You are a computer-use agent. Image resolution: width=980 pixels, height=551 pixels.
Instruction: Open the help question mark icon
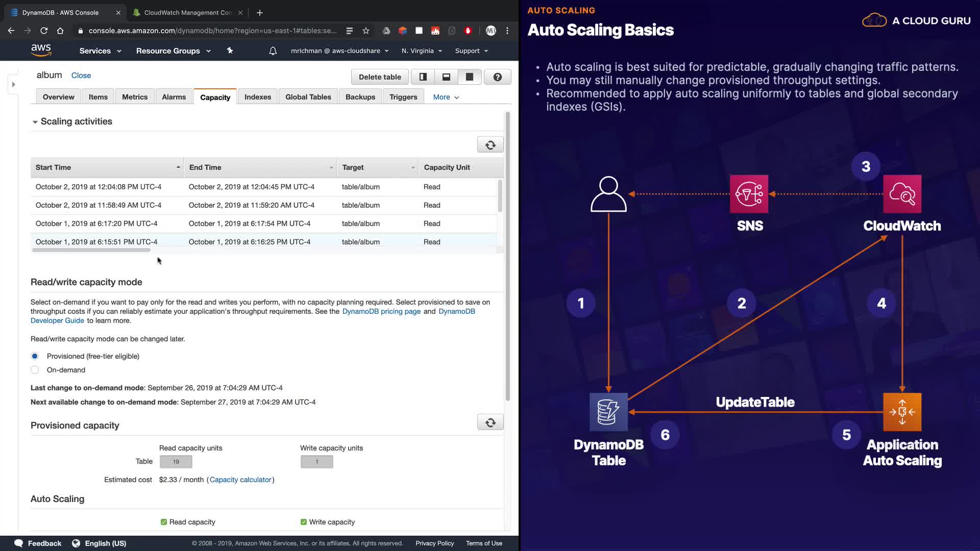[x=497, y=77]
